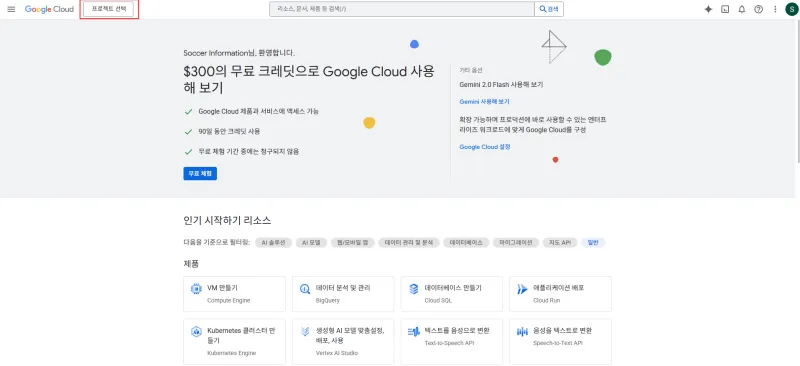This screenshot has width=800, height=366.
Task: Open the account avatar labeled S
Action: pos(792,9)
